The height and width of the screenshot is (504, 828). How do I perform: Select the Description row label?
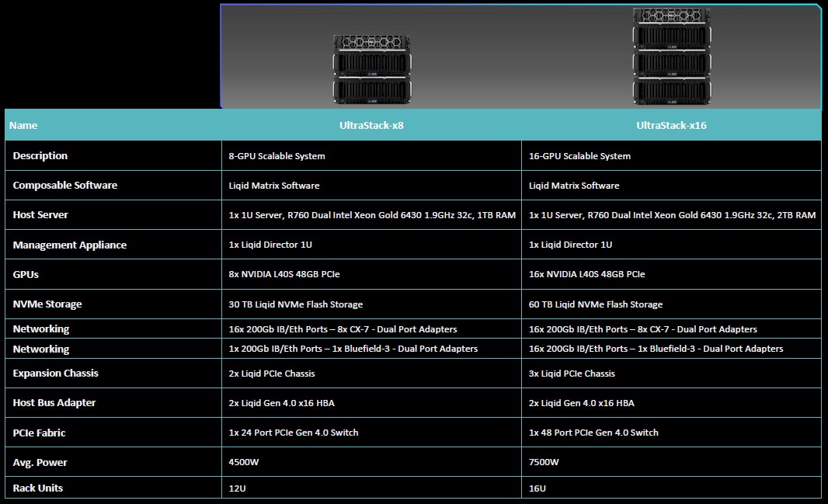click(x=40, y=155)
